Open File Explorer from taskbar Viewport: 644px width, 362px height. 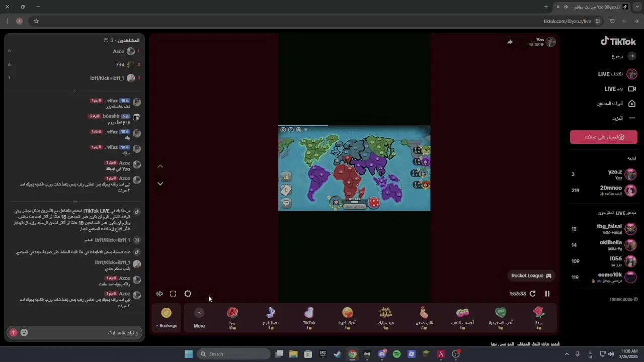293,354
